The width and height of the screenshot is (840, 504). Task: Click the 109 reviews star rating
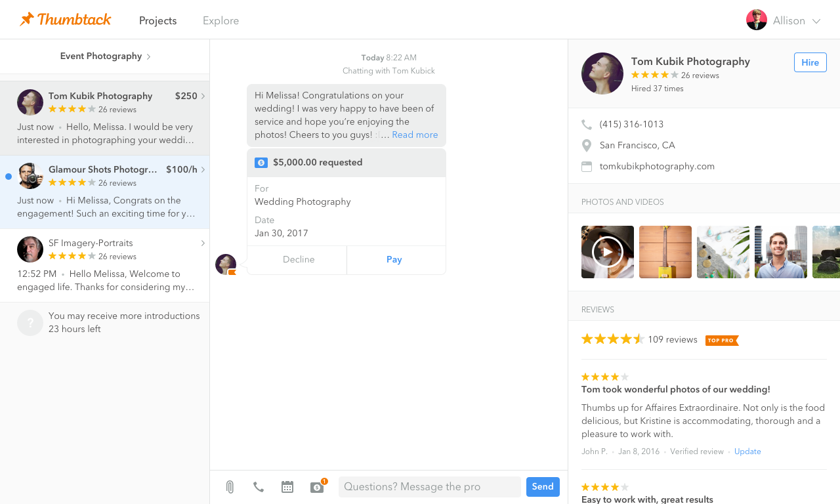coord(613,339)
